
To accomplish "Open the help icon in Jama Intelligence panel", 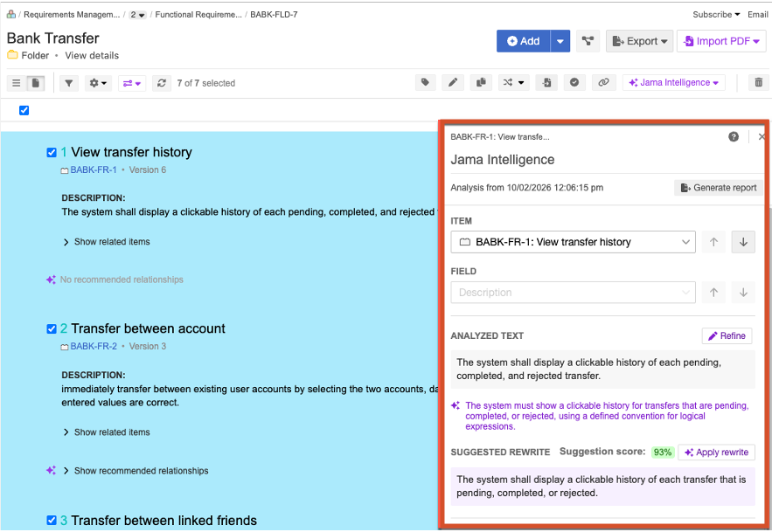I will (x=734, y=137).
